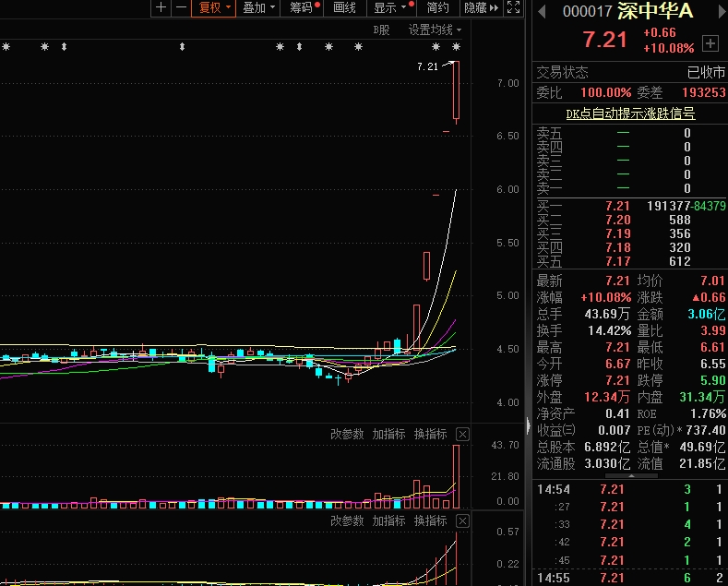Add 深中华A to watchlist with plus icon

(x=710, y=42)
